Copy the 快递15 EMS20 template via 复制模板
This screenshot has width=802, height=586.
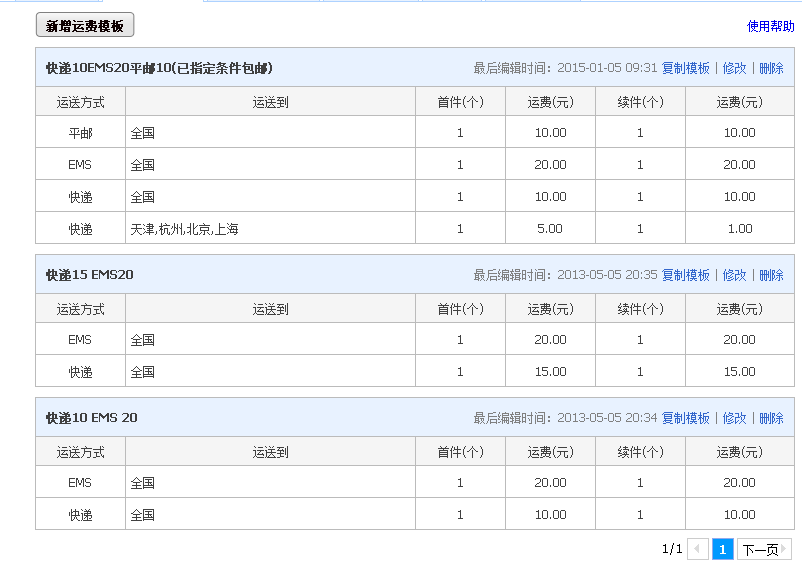685,275
